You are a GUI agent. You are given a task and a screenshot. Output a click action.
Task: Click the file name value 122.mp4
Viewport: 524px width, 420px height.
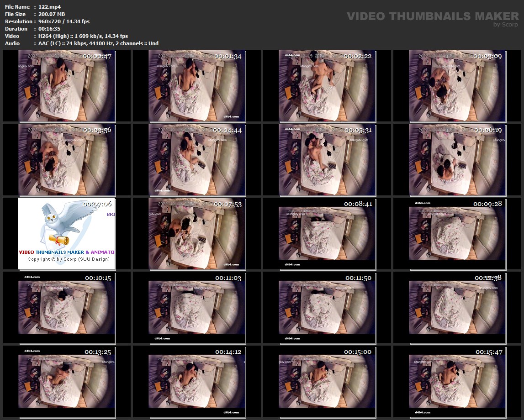click(49, 7)
